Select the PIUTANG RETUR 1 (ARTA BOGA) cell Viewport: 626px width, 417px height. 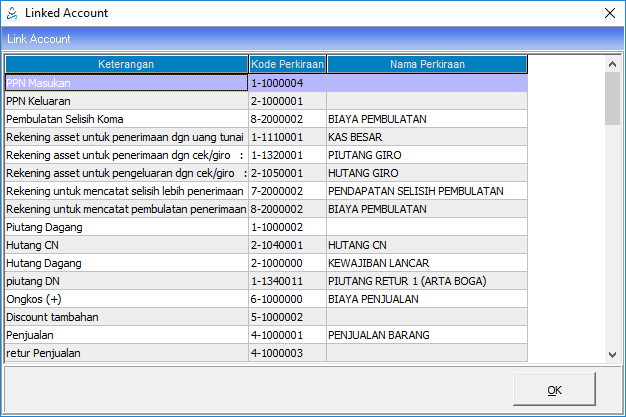426,281
